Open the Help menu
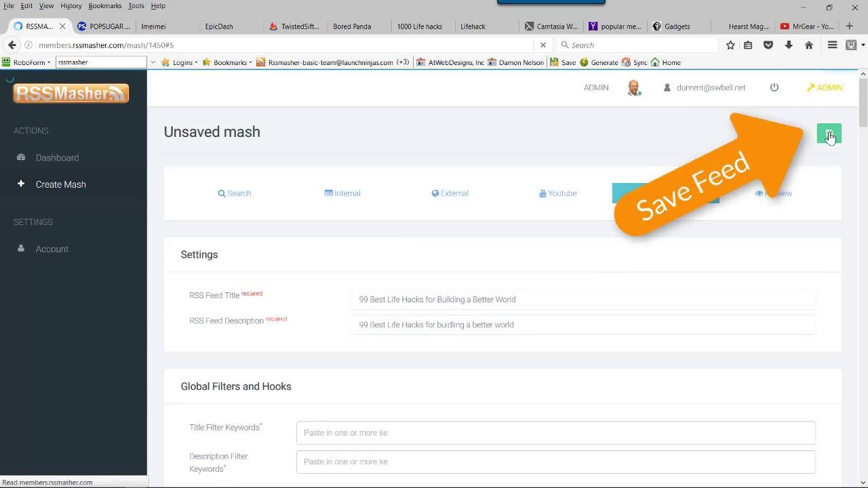Screen dimensions: 868x488 (x=158, y=5)
